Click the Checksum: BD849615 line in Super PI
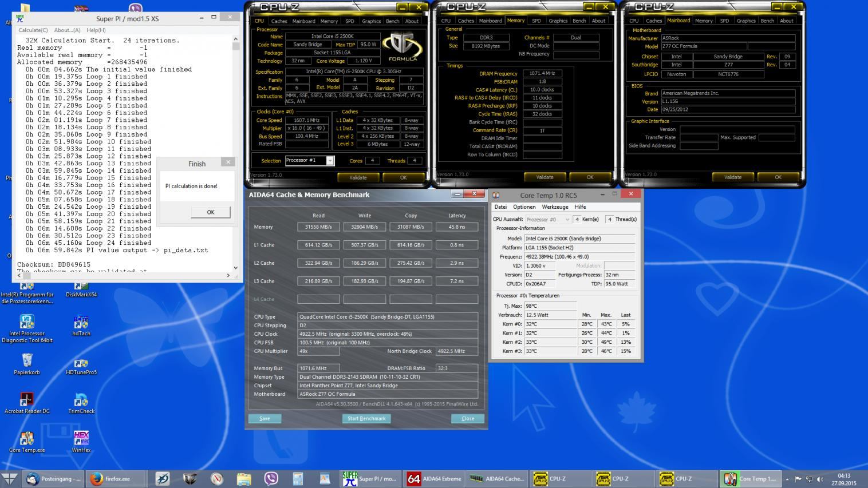Screen dimensions: 868x488 [x=54, y=264]
